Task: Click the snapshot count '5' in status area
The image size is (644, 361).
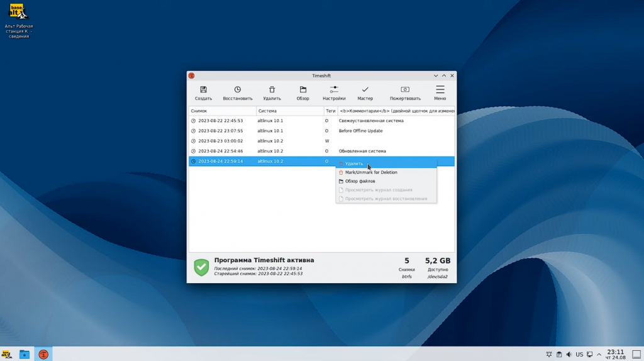Action: (x=407, y=261)
